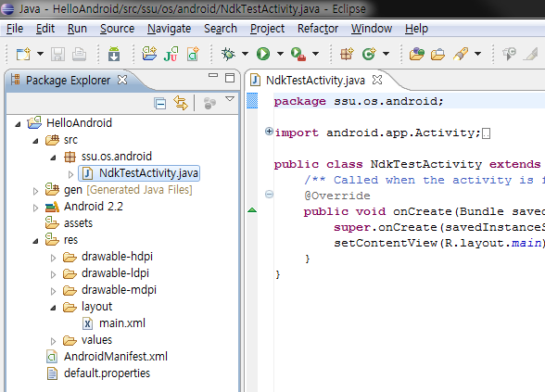Expand the drawable-hdpi folder

click(53, 258)
